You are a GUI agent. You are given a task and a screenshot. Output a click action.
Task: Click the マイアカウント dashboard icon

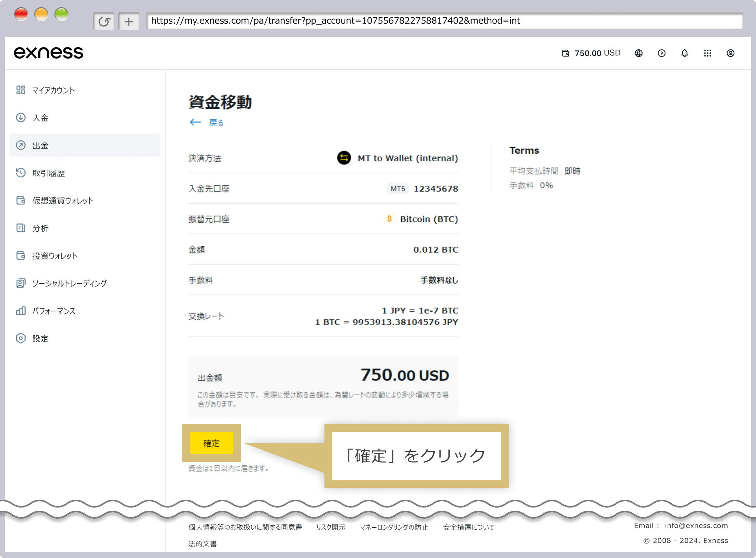[21, 90]
